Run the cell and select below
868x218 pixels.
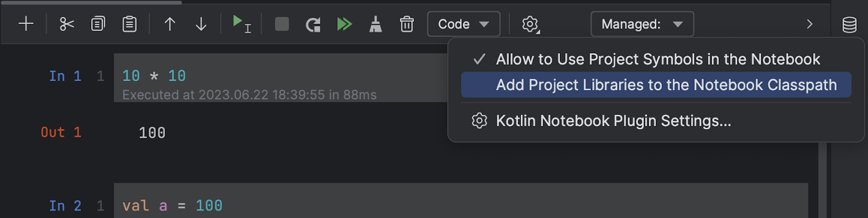tap(241, 24)
